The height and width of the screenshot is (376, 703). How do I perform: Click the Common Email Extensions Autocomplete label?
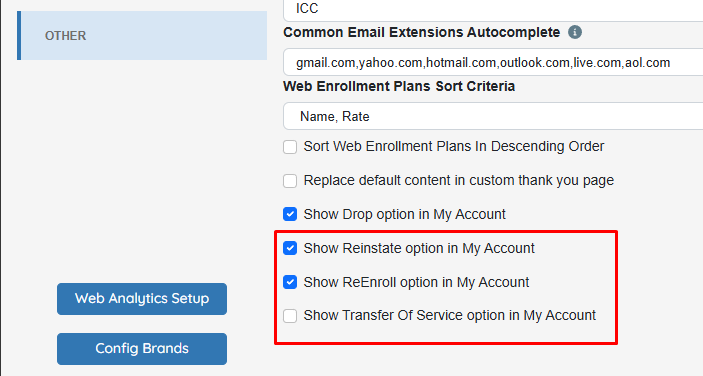[421, 32]
